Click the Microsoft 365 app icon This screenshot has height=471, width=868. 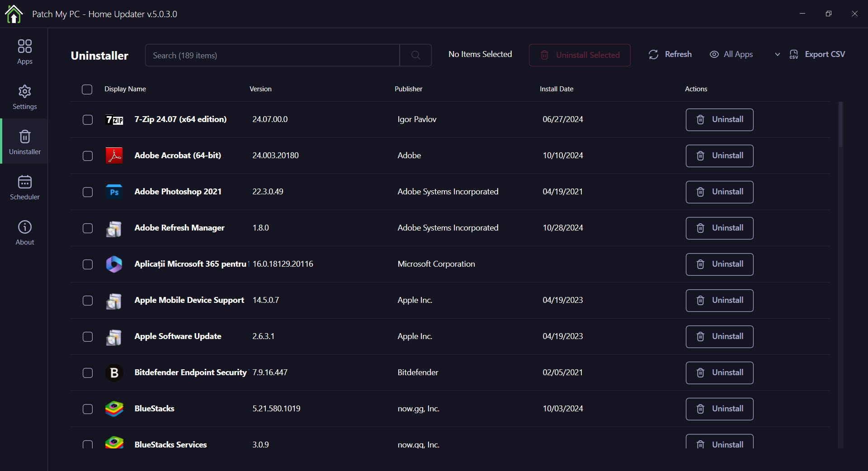click(114, 264)
